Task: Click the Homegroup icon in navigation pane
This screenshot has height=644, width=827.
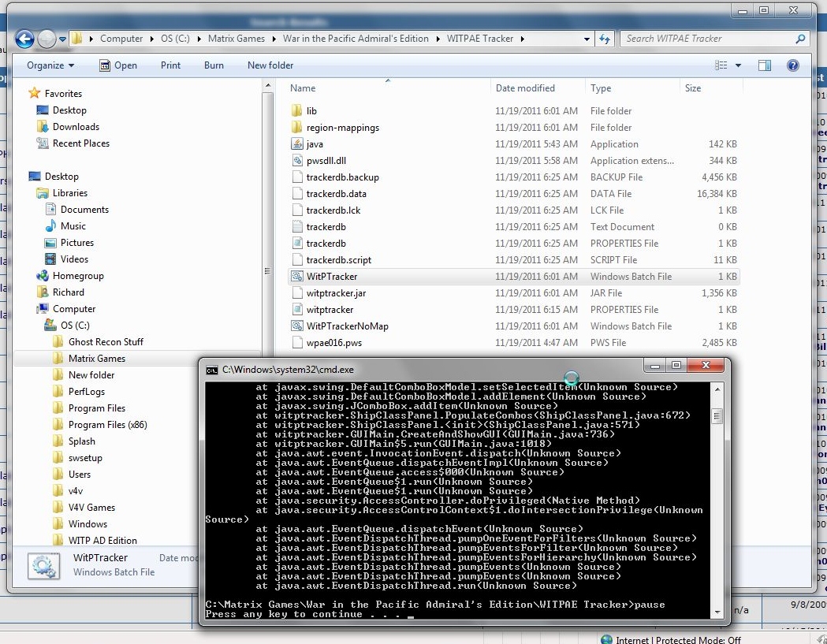Action: [43, 276]
